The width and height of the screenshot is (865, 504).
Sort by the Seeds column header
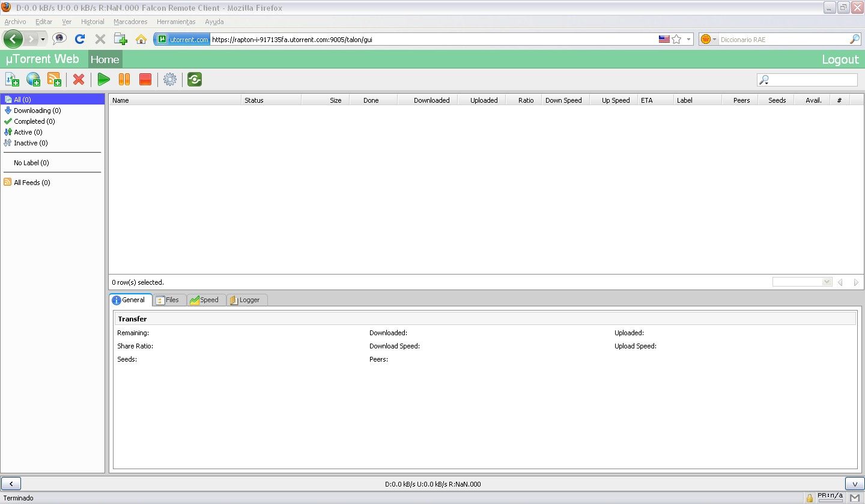(x=776, y=100)
